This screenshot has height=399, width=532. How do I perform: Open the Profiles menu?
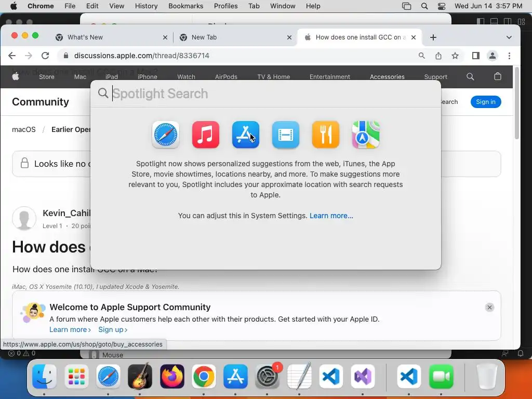coord(225,6)
